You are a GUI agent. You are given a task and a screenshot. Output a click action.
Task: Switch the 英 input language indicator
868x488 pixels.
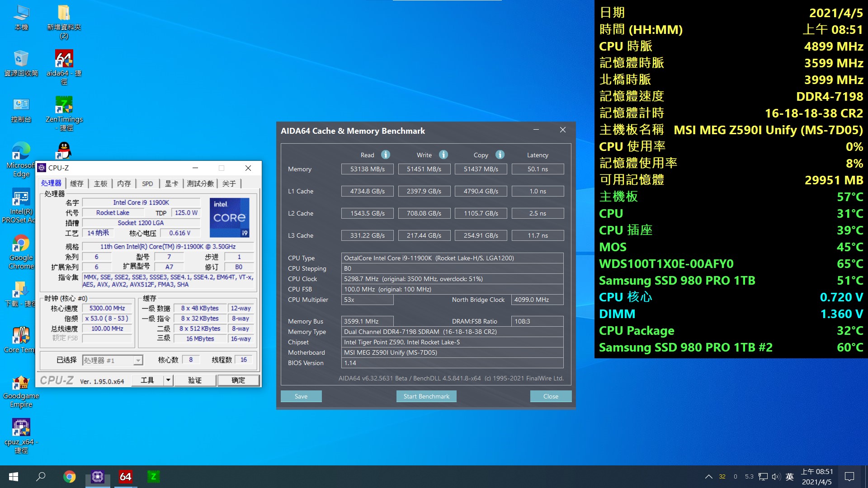click(x=790, y=477)
